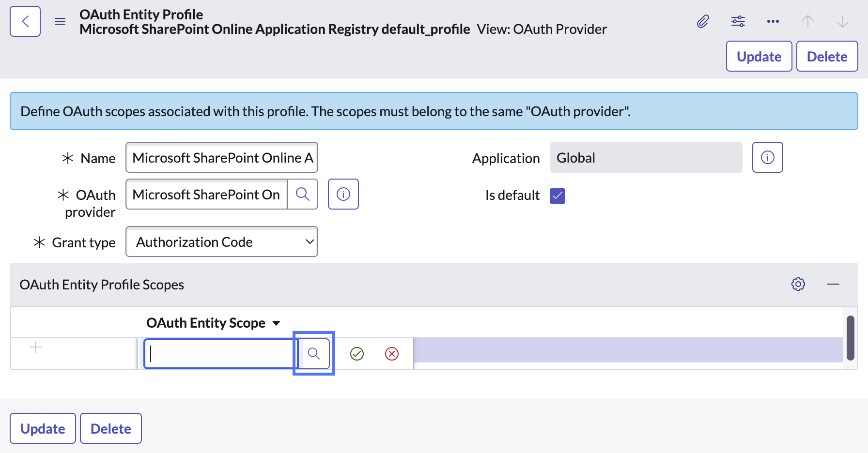
Task: Go to next record down arrow
Action: click(x=843, y=21)
